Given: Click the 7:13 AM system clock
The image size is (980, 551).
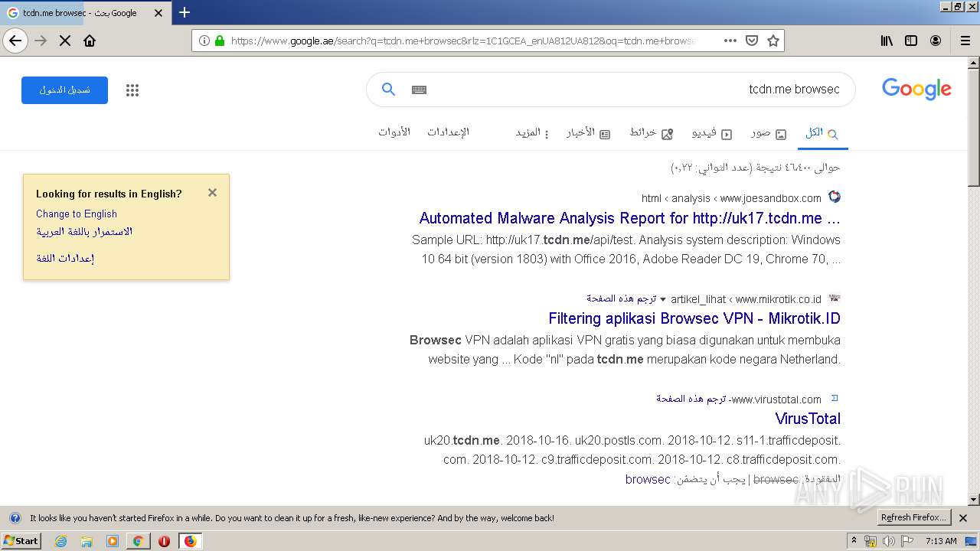Looking at the screenshot, I should point(941,541).
